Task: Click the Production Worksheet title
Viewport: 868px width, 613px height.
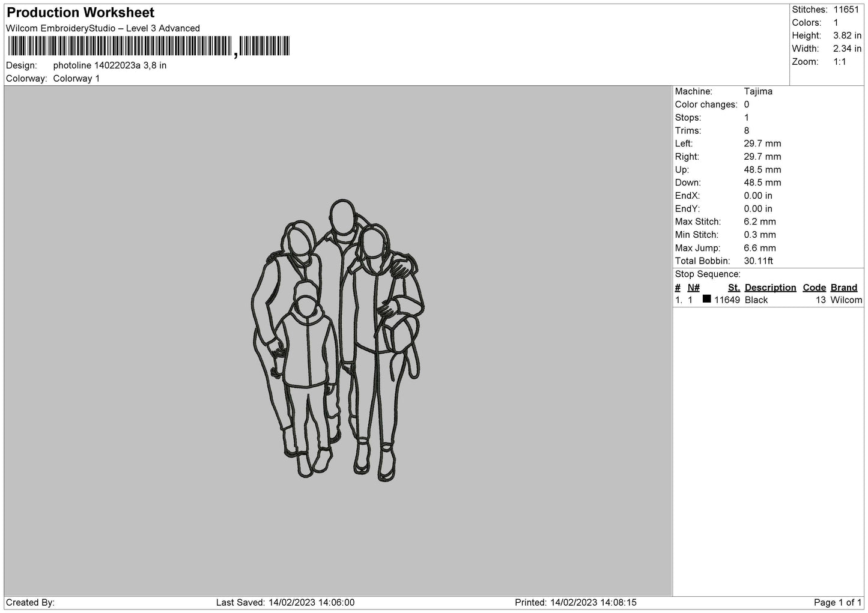Action: (80, 13)
